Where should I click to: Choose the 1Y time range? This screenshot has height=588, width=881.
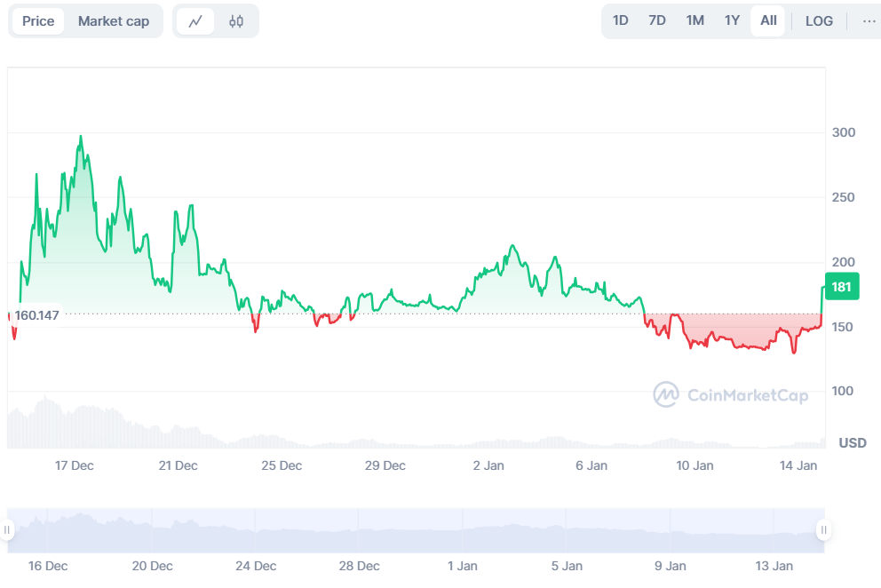732,20
